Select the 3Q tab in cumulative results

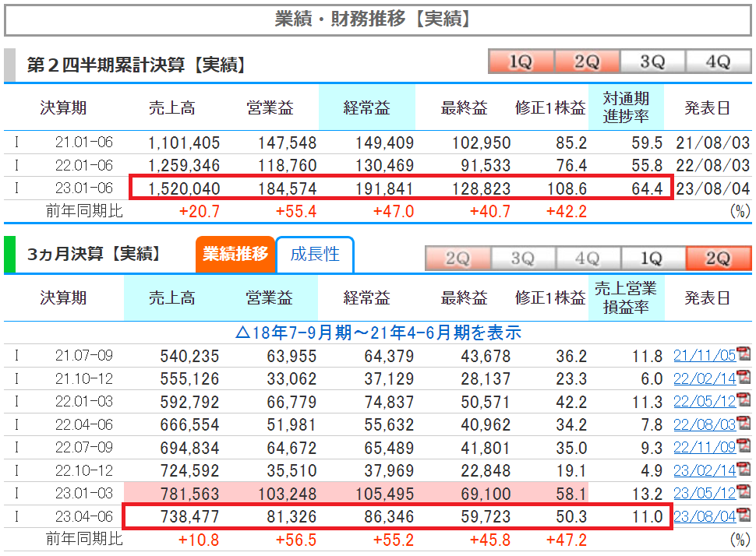click(x=652, y=62)
